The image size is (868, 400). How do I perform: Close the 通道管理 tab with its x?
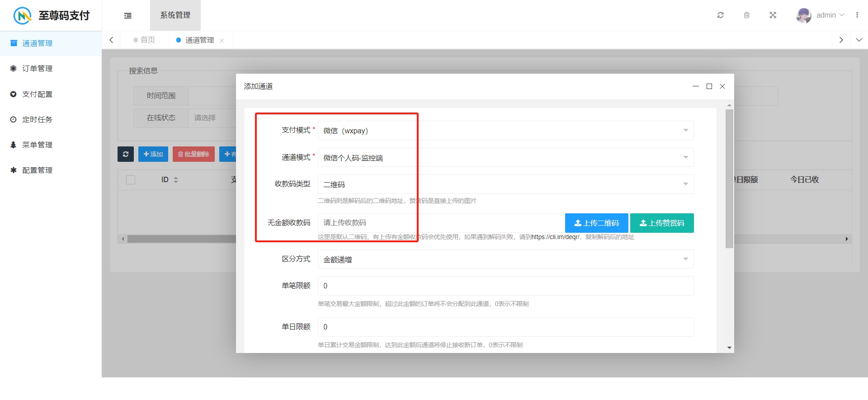222,41
